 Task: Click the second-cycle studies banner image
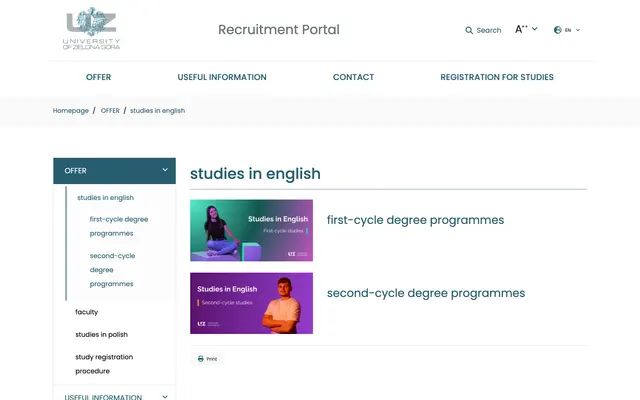(x=251, y=303)
